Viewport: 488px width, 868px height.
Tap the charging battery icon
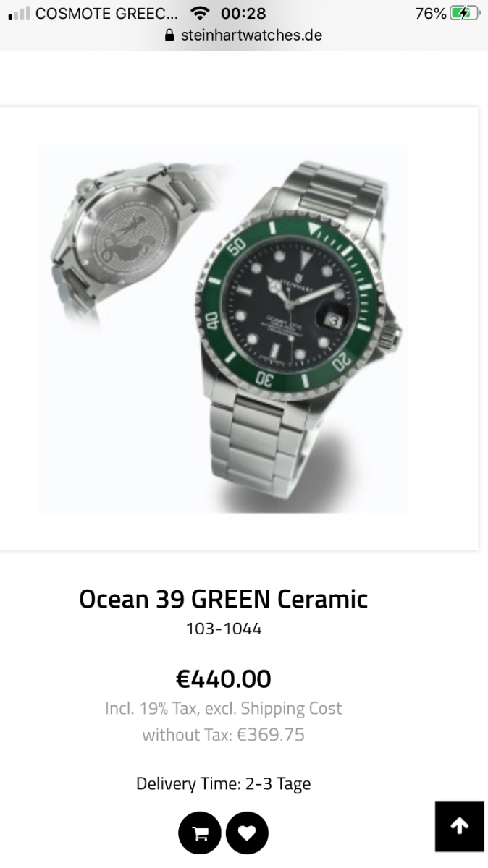point(465,13)
